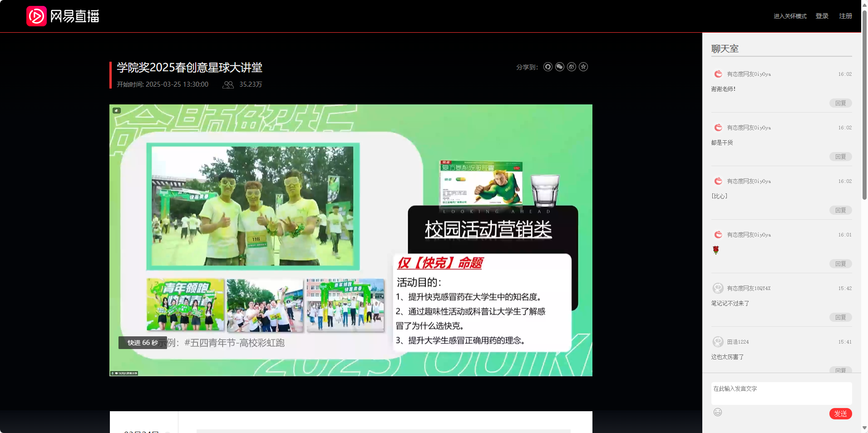Screen dimensions: 868x433
Task: Click avatar beside the '谢谢老师!' message
Action: point(718,74)
